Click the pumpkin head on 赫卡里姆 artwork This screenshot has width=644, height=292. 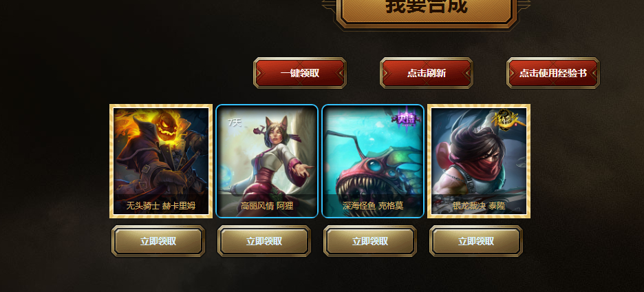pos(169,126)
